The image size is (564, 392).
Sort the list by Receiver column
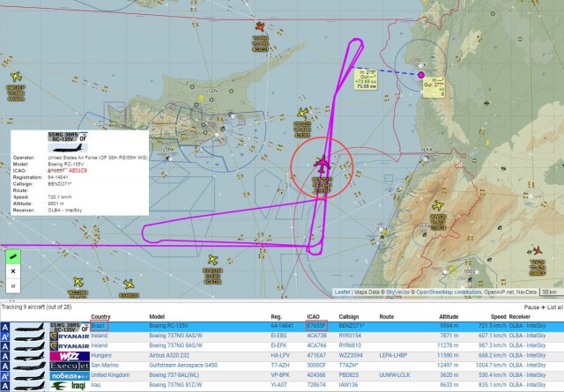[x=519, y=317]
